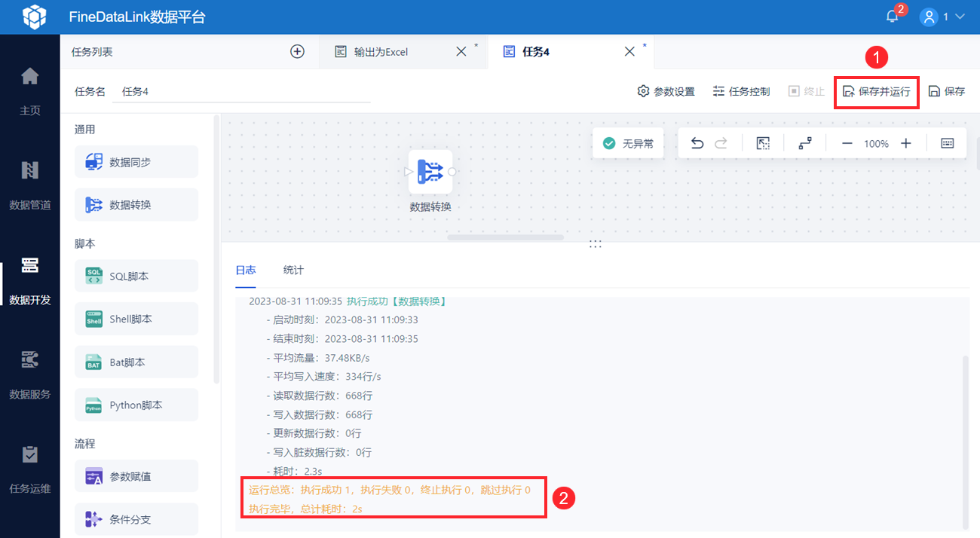The width and height of the screenshot is (980, 538).
Task: Switch to the 日志 log tab
Action: coord(246,270)
